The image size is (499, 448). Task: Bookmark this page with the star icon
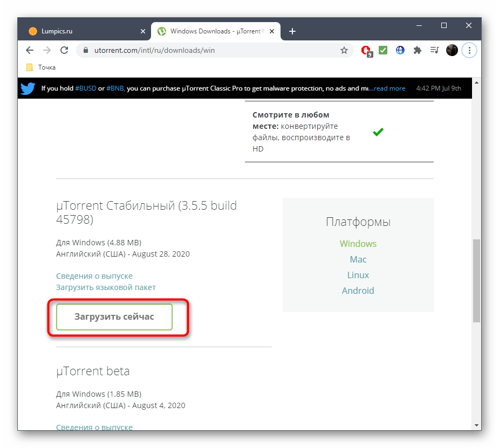344,50
